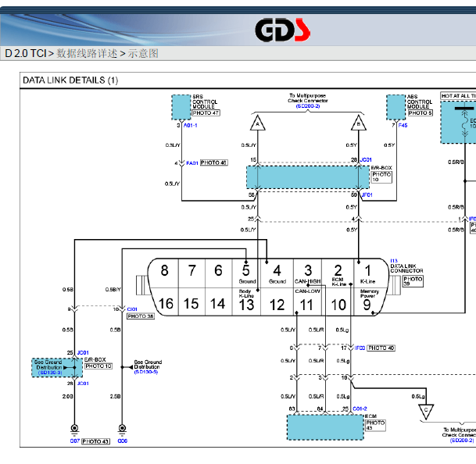Open PHOTO 43 next to G07 ground
Viewport: 476px width, 464px height.
pyautogui.click(x=95, y=441)
